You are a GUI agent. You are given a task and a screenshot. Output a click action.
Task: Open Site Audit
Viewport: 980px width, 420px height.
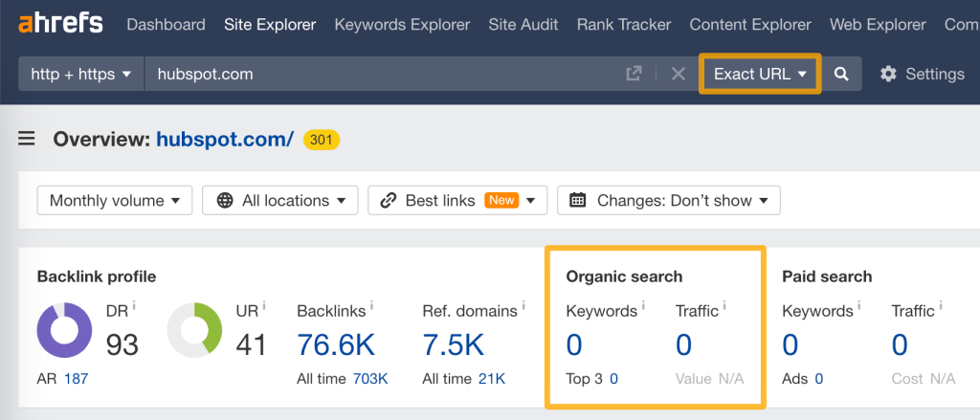pos(523,25)
